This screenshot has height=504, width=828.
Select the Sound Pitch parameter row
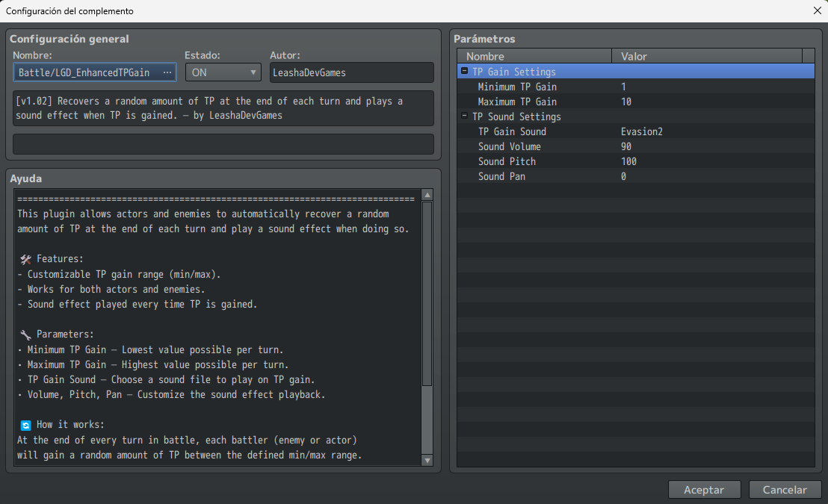636,161
